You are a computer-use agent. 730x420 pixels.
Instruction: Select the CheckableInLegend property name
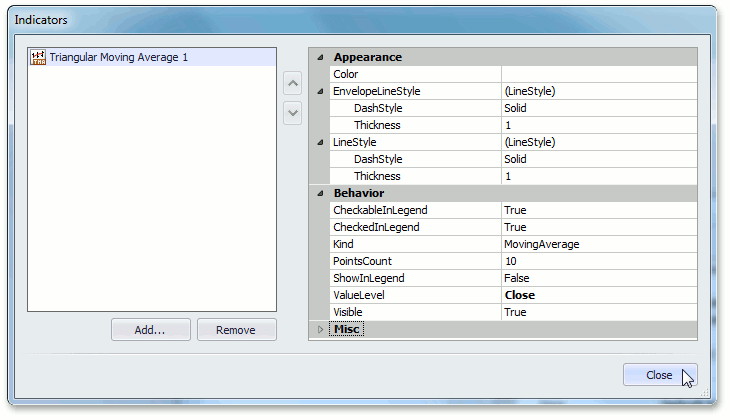[380, 210]
